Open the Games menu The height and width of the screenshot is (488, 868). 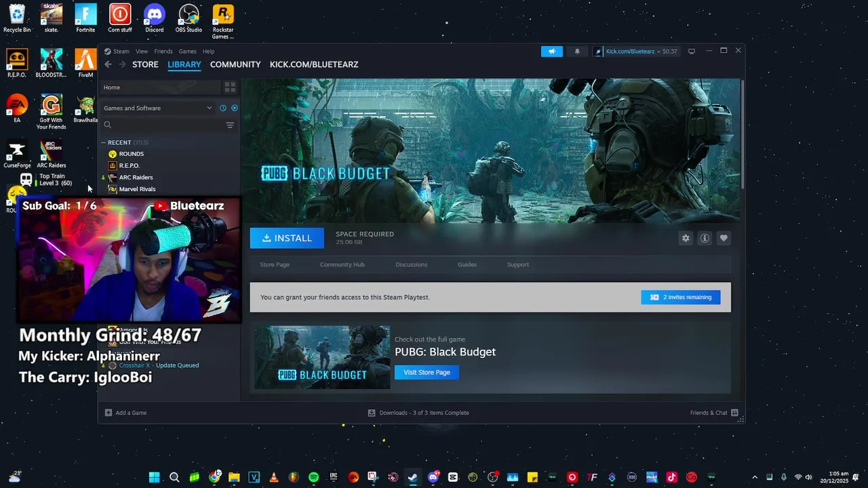tap(188, 52)
